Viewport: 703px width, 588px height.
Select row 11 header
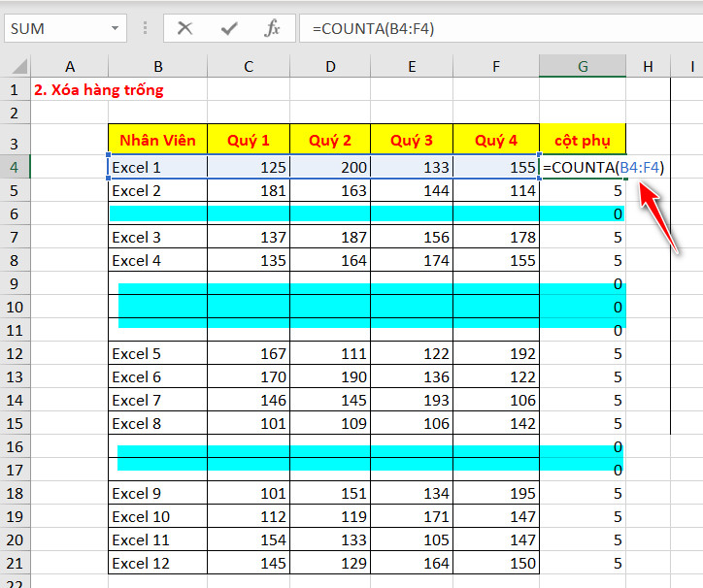pyautogui.click(x=15, y=330)
